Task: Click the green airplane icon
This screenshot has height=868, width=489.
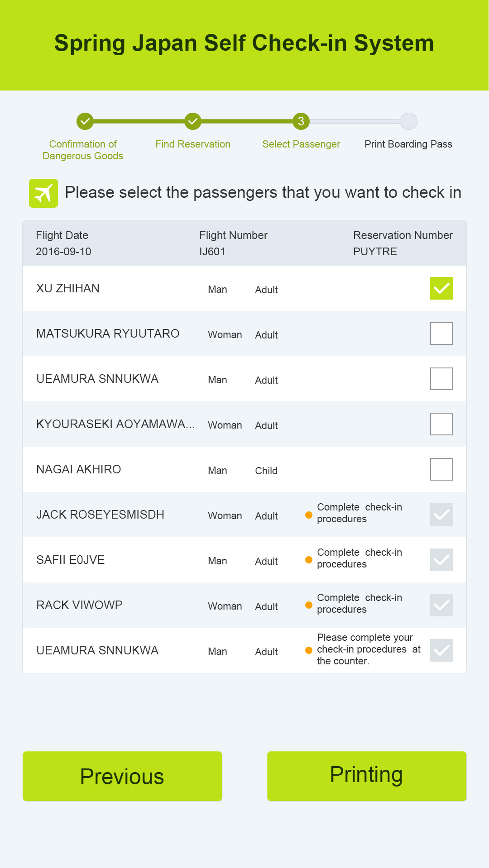Action: pos(43,193)
